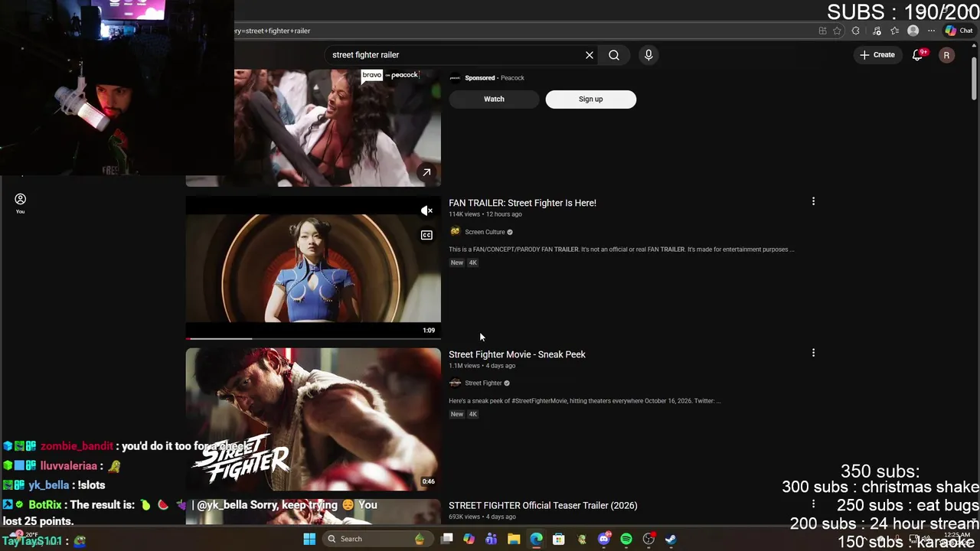Toggle captions on the fan trailer preview
This screenshot has width=980, height=551.
click(x=426, y=235)
